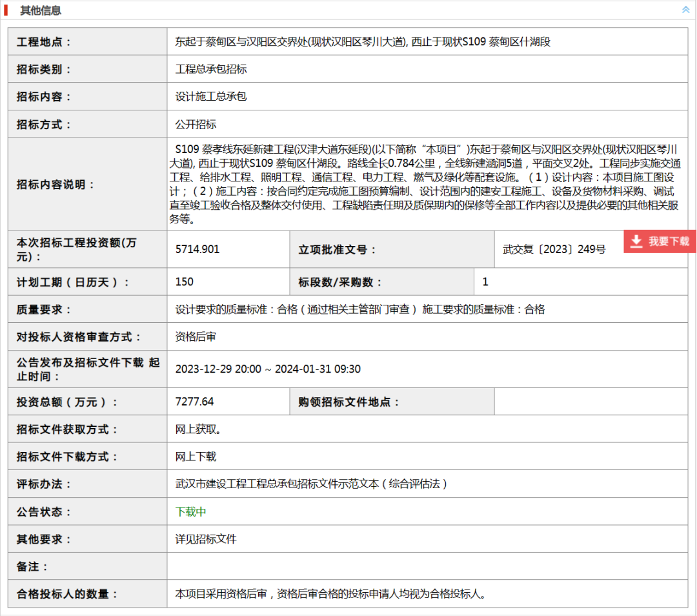Click the red 我要下载 download button
Screen dimensions: 697x616
click(660, 241)
